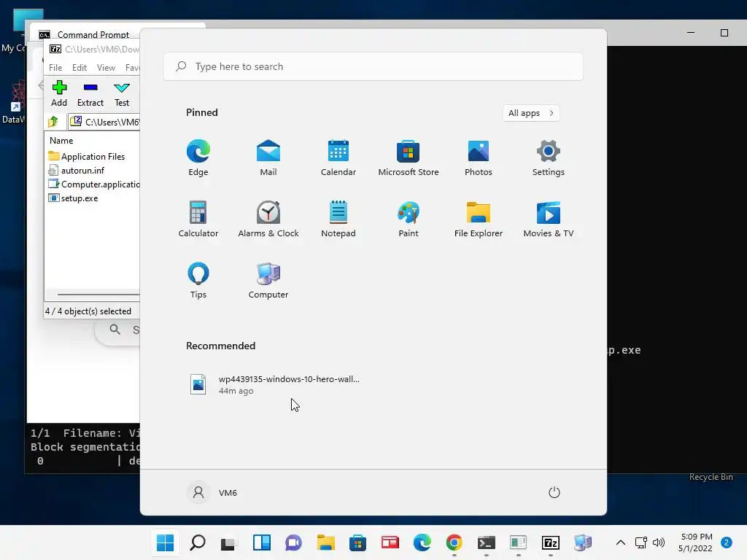
Task: Click the Add button in 7-Zip
Action: click(x=59, y=94)
